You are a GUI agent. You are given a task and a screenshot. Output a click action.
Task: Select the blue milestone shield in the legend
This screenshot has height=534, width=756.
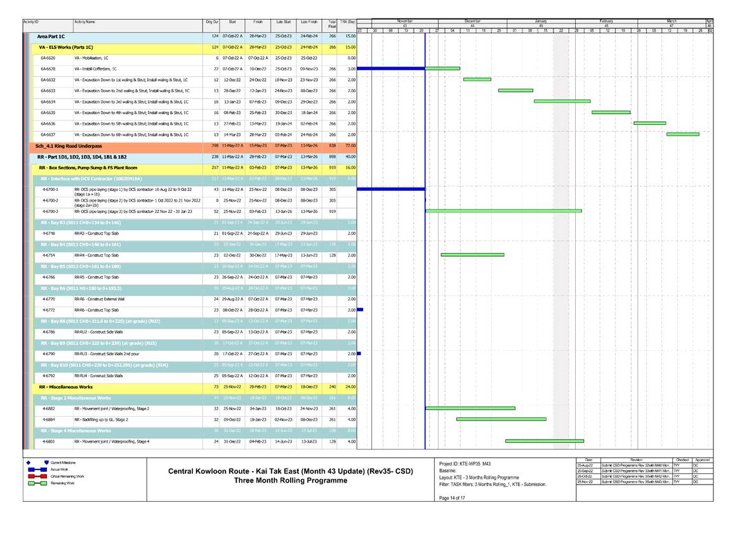click(46, 462)
